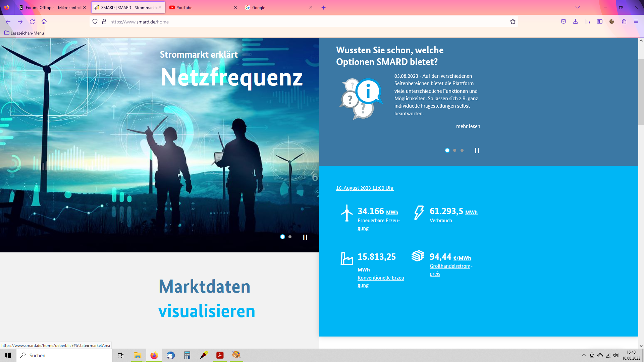Show hidden system tray icons

pos(584,355)
